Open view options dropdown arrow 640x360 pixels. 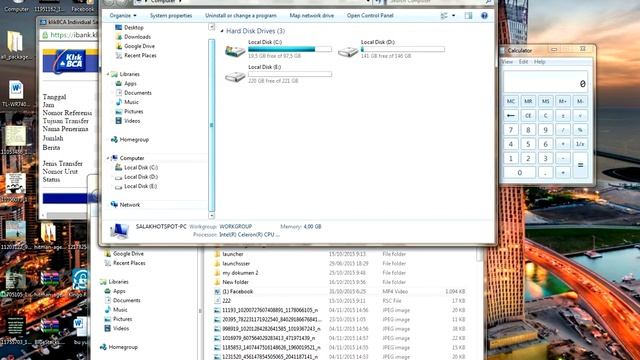pyautogui.click(x=453, y=16)
